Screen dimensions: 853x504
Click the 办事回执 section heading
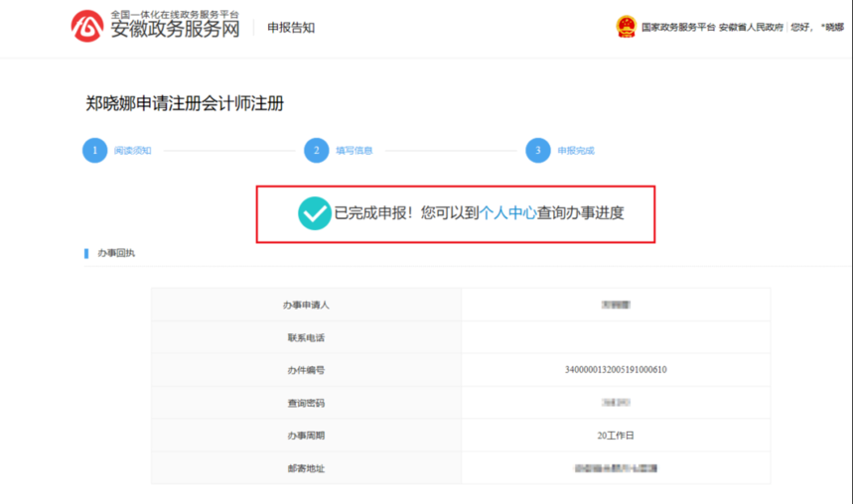click(116, 253)
